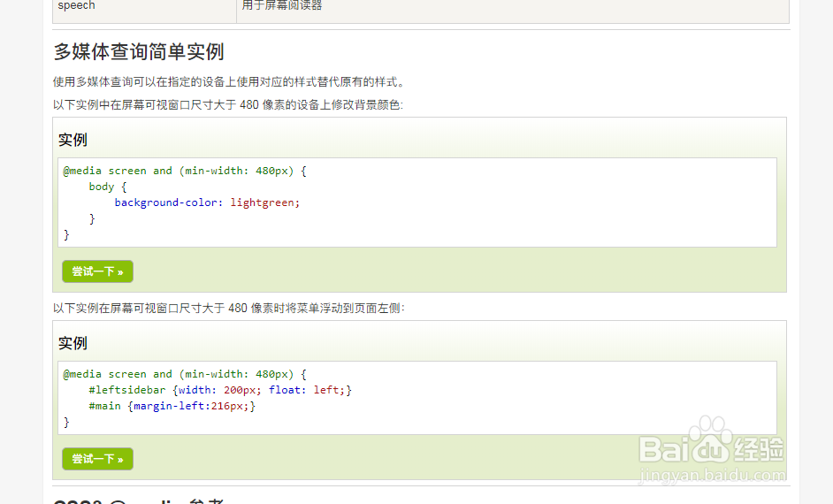Image resolution: width=833 pixels, height=504 pixels.
Task: Click 尝试一下 button under the leftsidebar example
Action: point(97,459)
